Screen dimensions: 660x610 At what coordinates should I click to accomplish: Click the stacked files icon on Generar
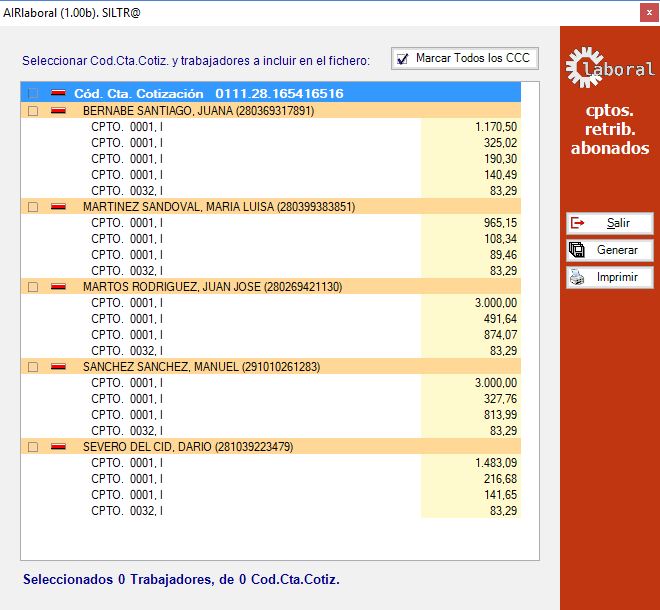click(577, 250)
